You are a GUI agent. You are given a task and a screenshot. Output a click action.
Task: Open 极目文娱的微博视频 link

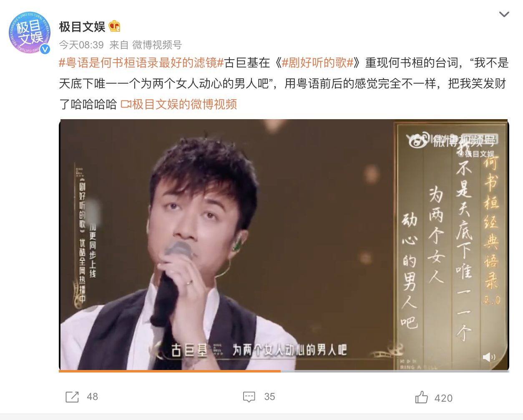point(184,104)
